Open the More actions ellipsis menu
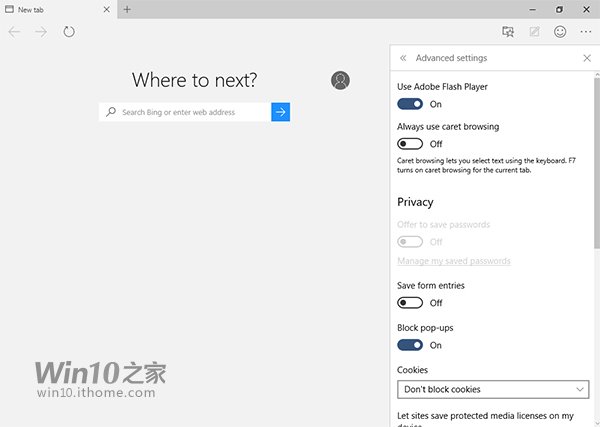Image resolution: width=600 pixels, height=427 pixels. pyautogui.click(x=586, y=32)
